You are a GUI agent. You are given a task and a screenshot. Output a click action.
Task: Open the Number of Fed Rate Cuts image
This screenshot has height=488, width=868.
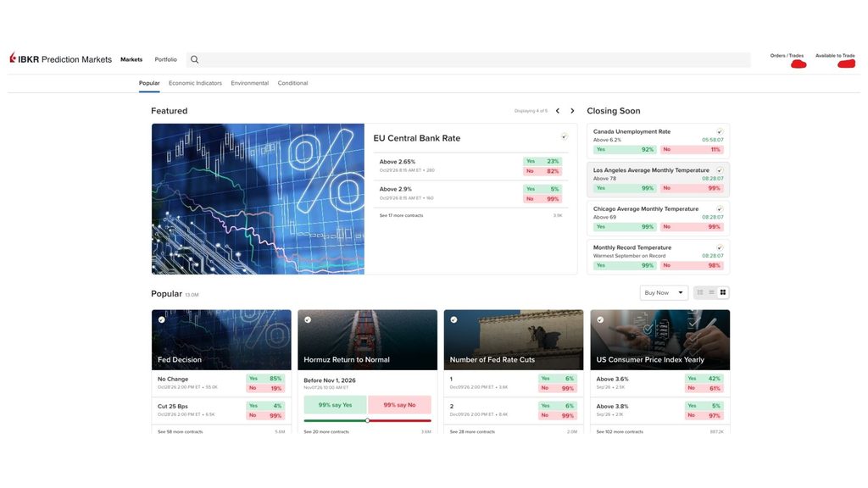[514, 340]
